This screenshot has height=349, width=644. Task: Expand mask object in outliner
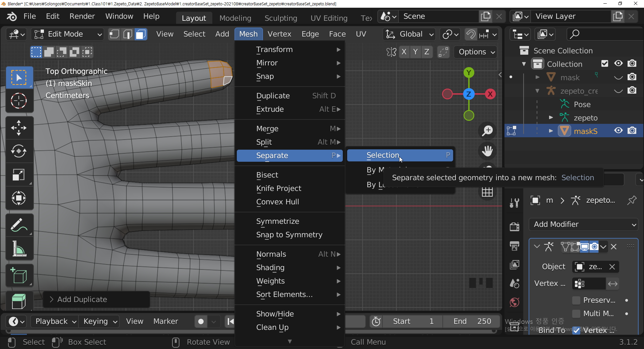click(538, 78)
